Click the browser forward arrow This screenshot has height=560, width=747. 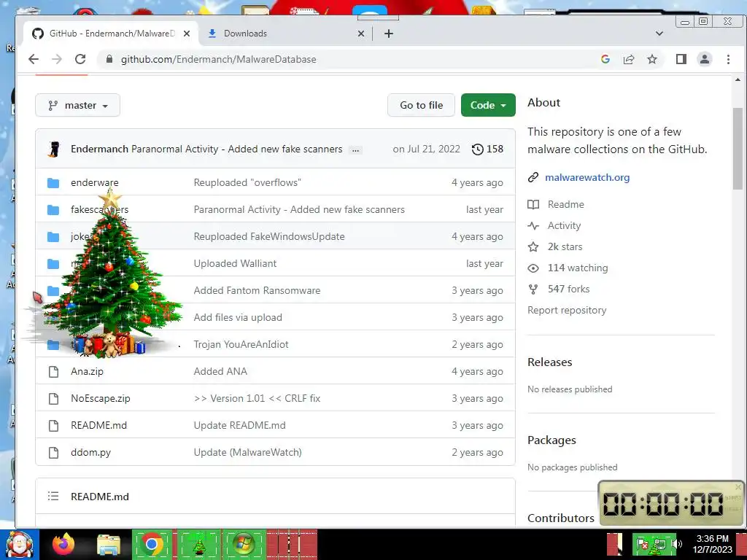57,59
